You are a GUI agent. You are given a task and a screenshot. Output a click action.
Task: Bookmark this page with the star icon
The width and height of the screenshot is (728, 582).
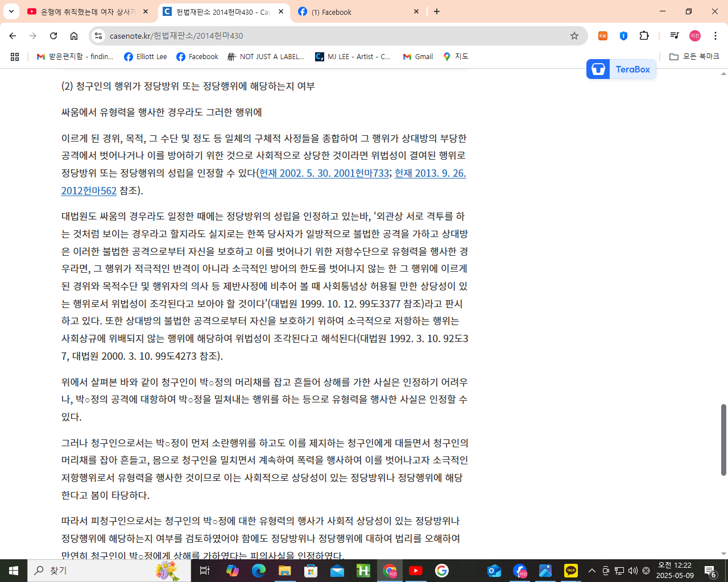pos(574,36)
